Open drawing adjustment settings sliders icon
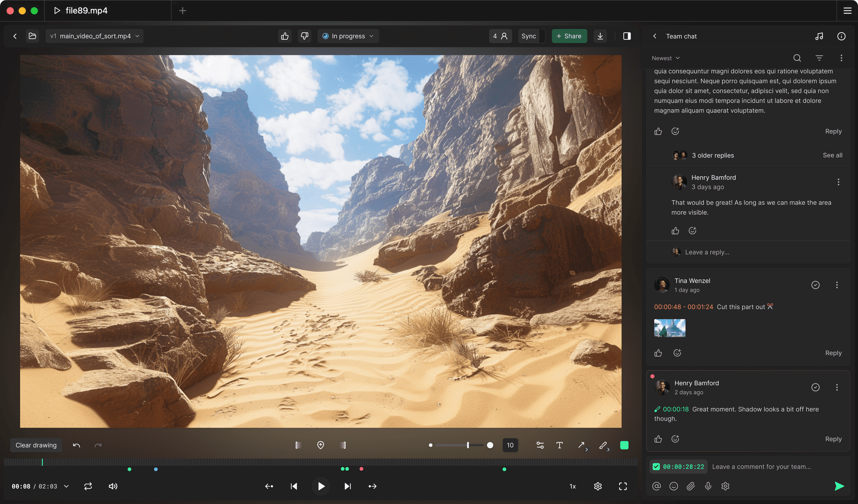 coord(540,445)
